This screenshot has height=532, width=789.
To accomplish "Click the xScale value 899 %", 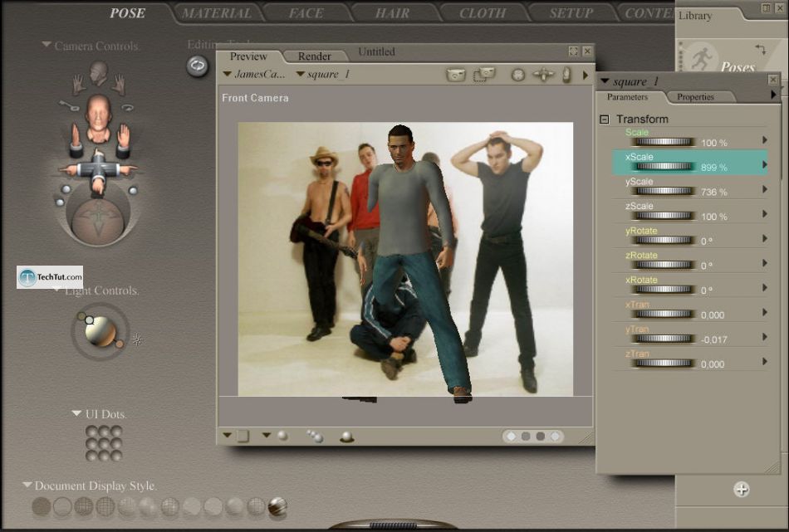I will pyautogui.click(x=714, y=168).
